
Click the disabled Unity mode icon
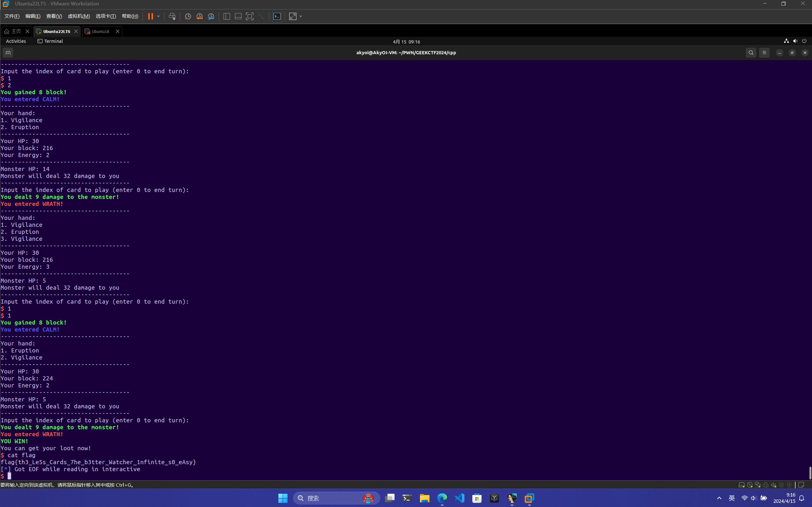[x=261, y=16]
